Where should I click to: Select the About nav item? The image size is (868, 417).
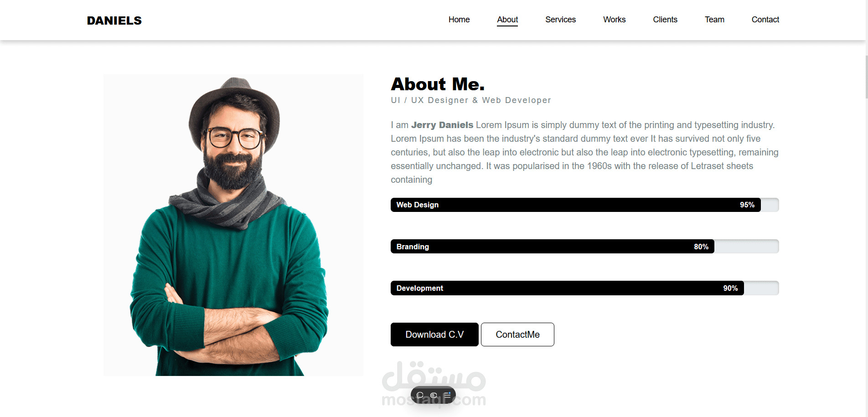[x=507, y=20]
